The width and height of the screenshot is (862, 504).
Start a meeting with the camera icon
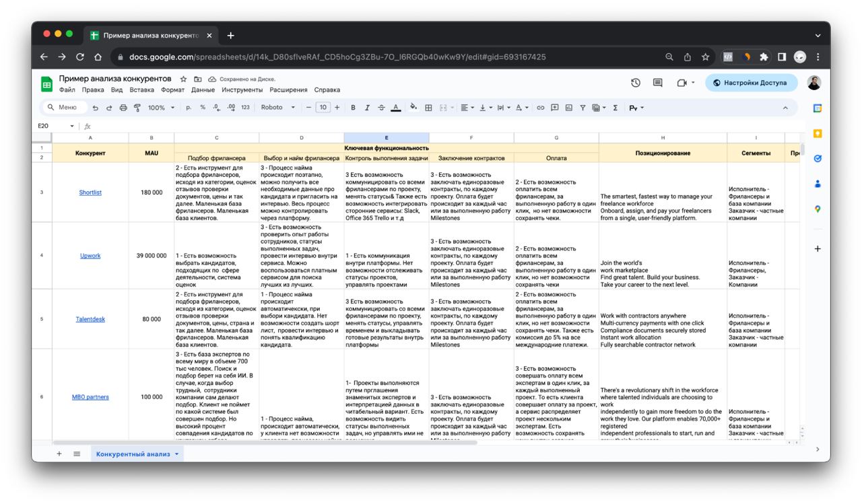point(682,83)
